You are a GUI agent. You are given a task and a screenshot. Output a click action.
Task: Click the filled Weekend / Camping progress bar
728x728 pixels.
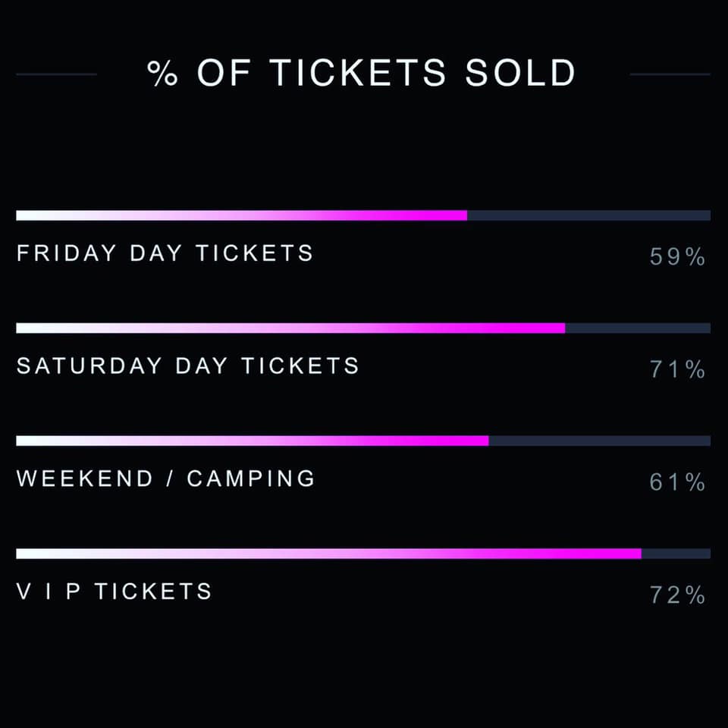tap(252, 441)
